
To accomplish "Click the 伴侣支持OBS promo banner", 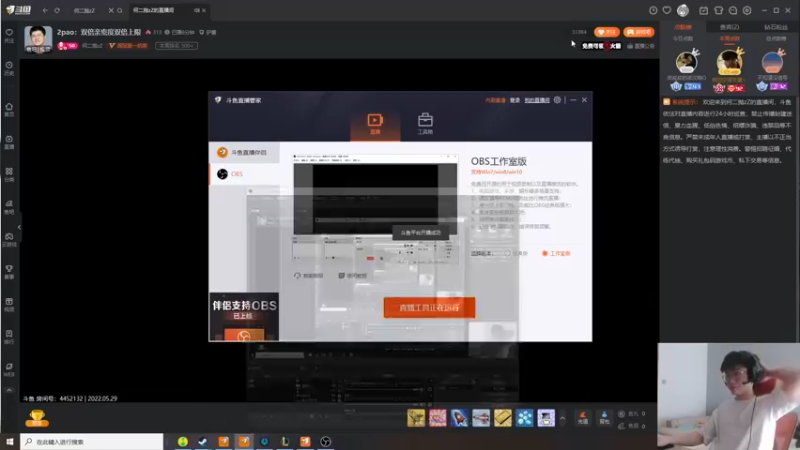I will [x=244, y=316].
